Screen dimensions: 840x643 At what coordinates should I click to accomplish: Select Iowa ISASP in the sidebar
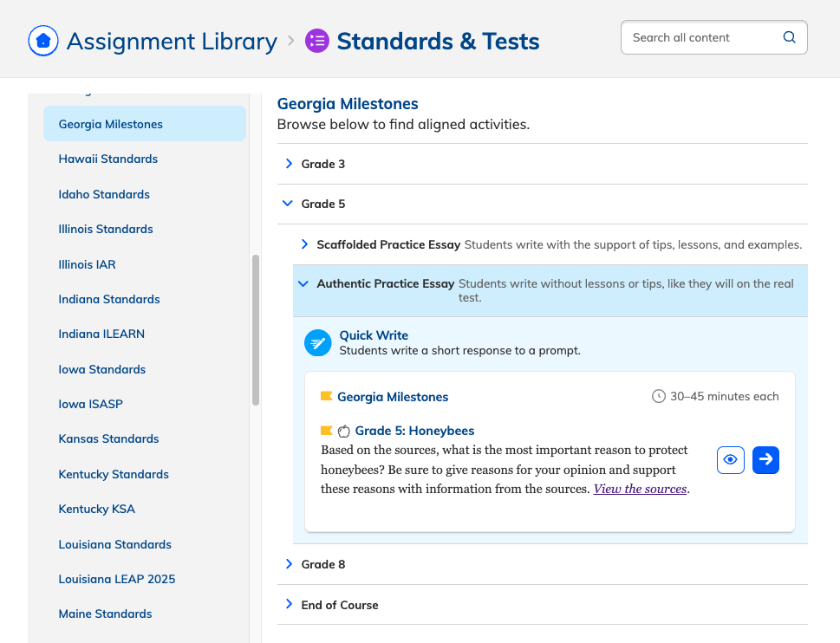[90, 404]
